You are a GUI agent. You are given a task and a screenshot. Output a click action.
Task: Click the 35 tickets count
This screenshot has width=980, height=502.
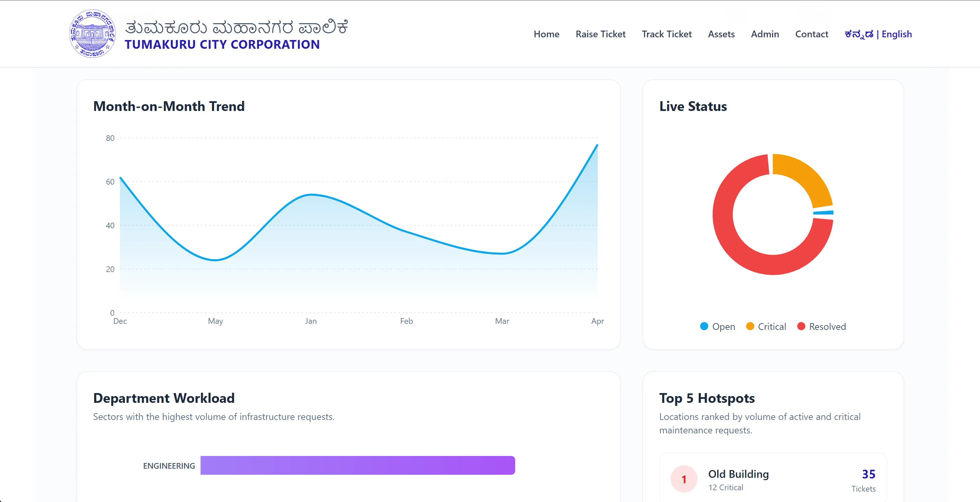pyautogui.click(x=868, y=474)
